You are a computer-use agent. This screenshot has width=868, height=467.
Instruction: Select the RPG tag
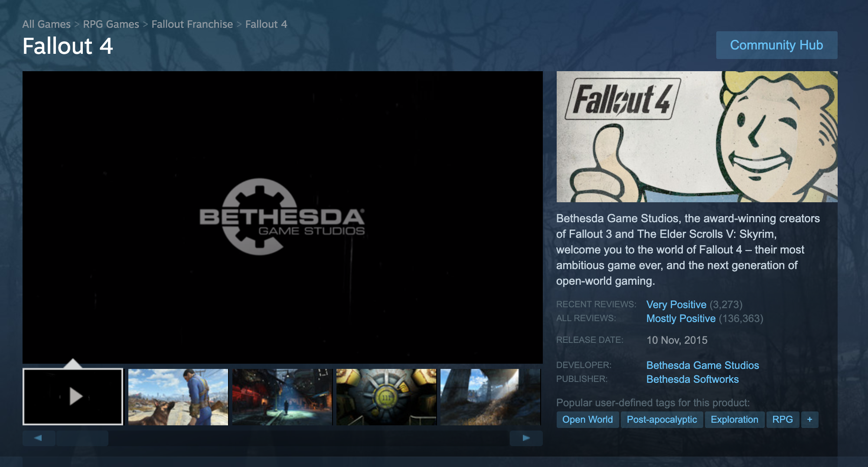click(783, 420)
